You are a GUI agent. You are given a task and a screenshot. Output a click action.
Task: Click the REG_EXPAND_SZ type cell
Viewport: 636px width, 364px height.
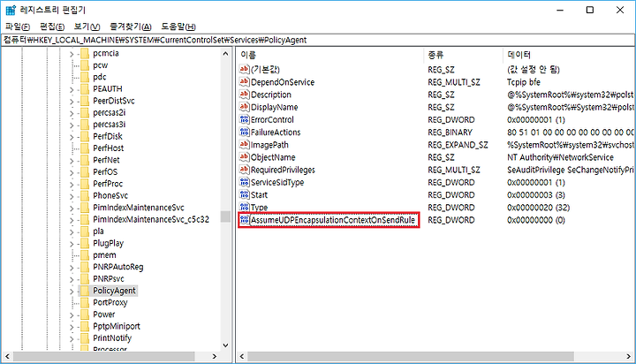coord(458,145)
